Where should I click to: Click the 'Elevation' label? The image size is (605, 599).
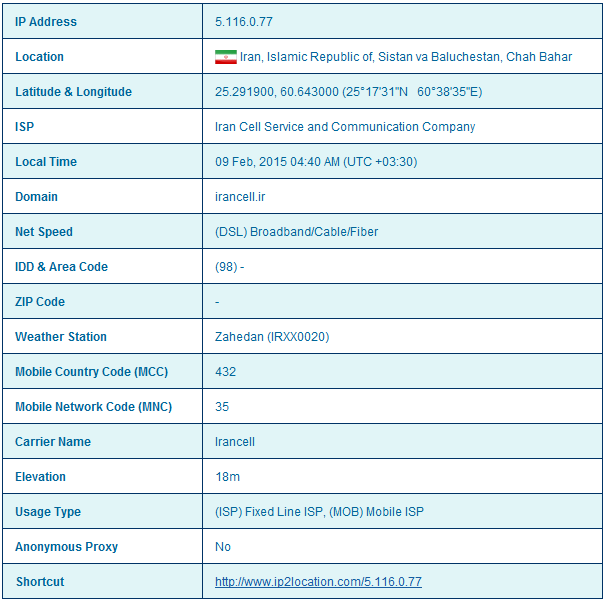click(40, 477)
